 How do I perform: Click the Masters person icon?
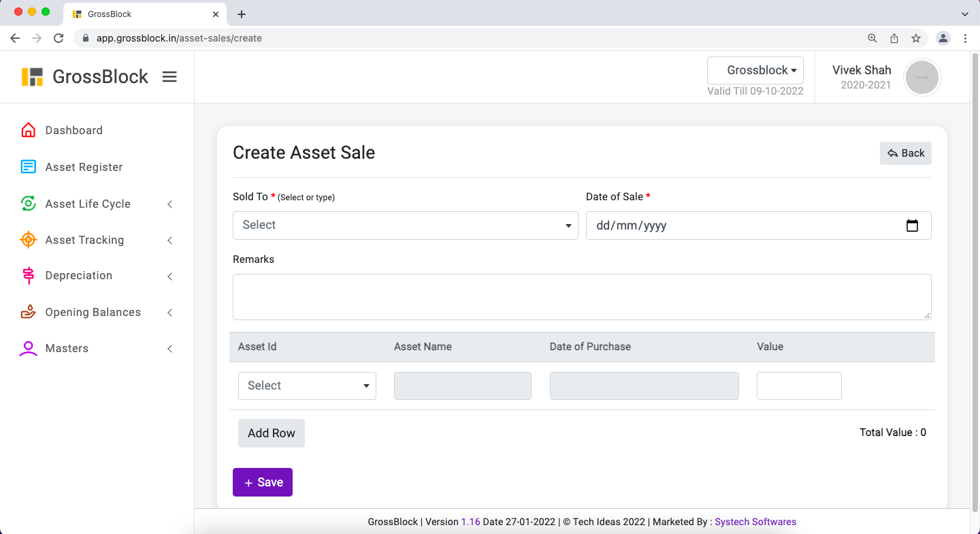[x=28, y=348]
